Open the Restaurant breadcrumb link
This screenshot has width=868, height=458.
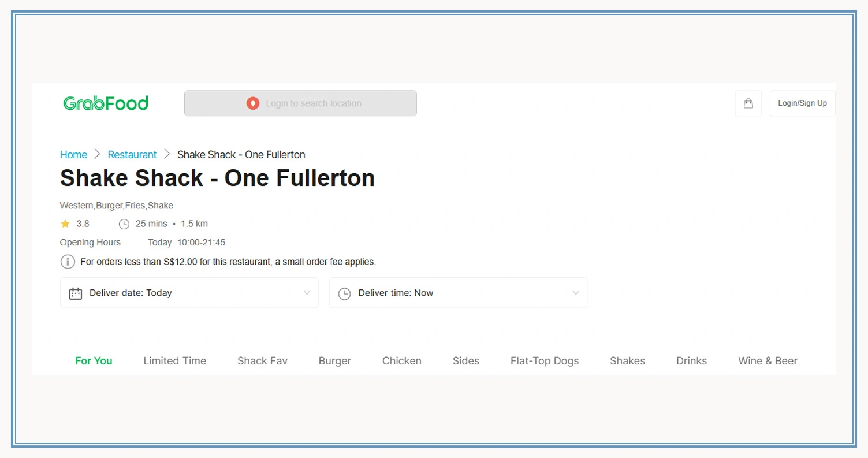(x=132, y=155)
